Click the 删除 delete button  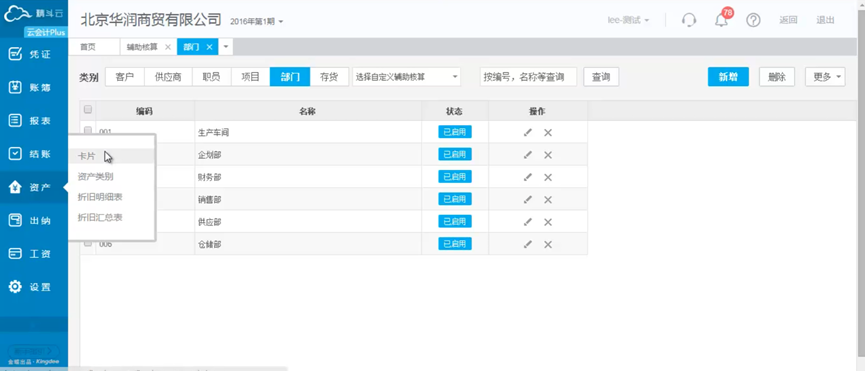777,77
